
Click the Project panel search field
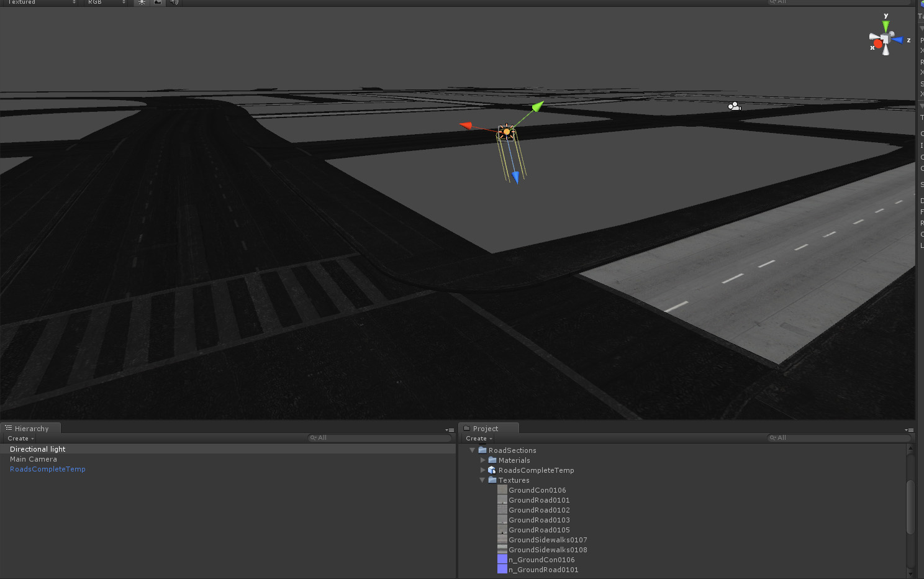838,438
